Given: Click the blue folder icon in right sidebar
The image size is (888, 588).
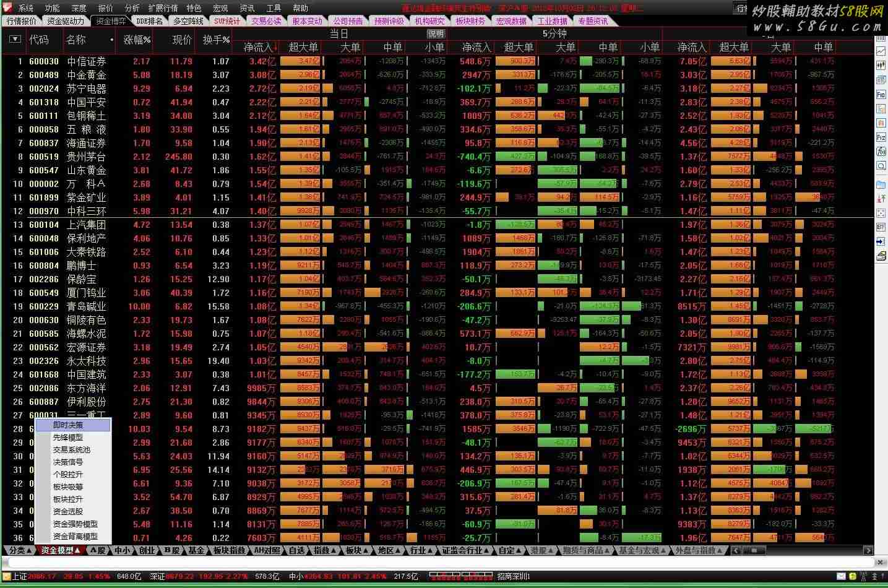Looking at the screenshot, I should tap(881, 184).
